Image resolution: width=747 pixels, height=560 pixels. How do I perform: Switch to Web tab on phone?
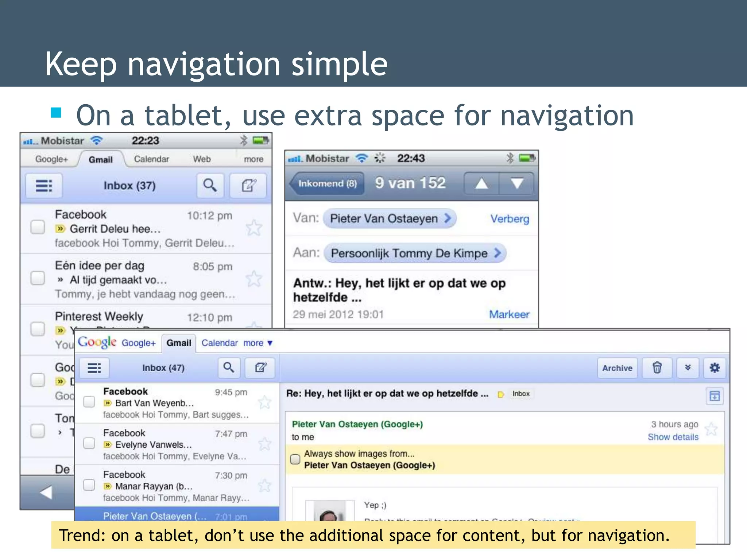[202, 159]
